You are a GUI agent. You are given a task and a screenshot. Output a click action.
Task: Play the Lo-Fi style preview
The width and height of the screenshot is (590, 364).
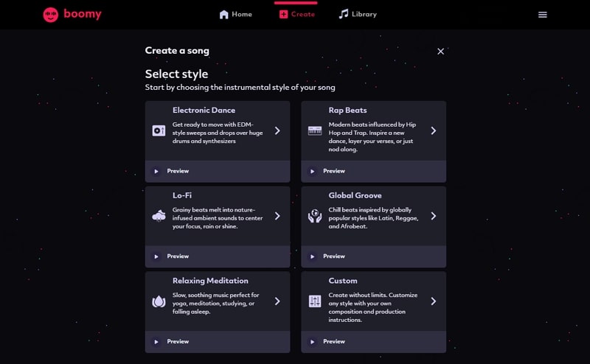tap(156, 256)
